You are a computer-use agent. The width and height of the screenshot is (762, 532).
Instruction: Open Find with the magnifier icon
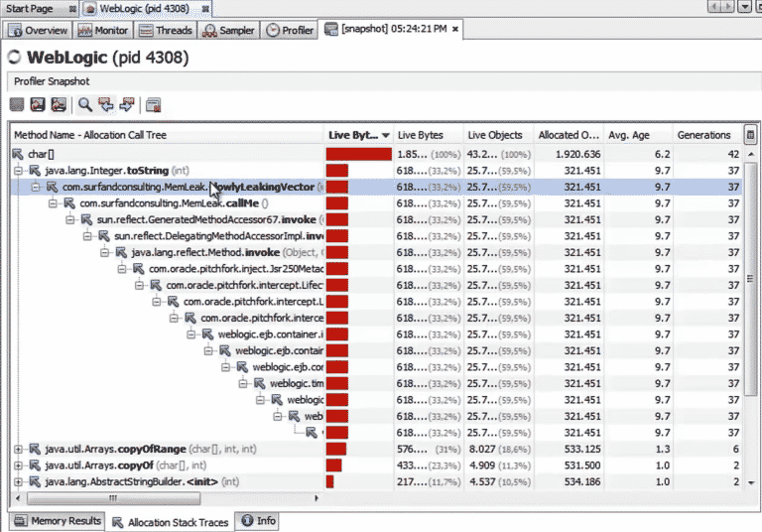click(x=85, y=104)
